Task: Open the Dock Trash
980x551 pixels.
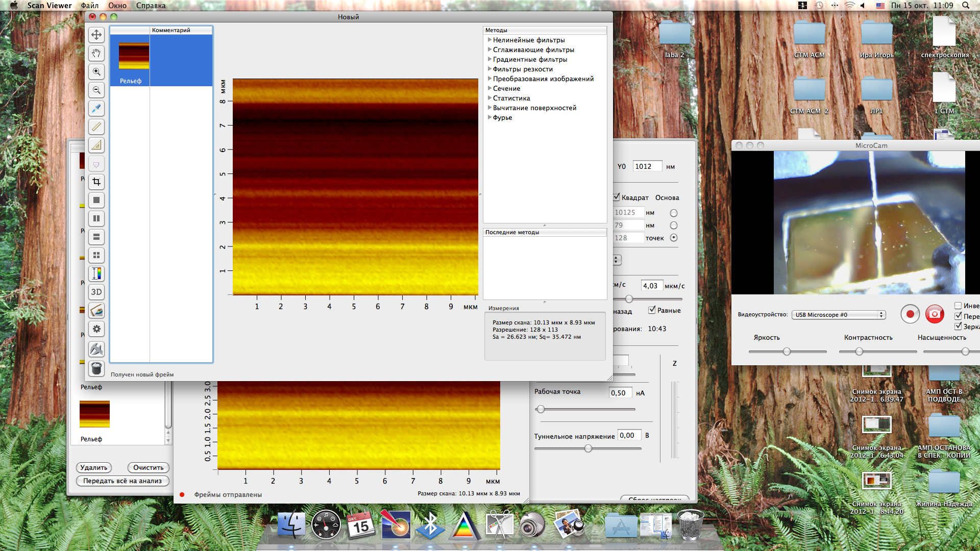Action: 691,524
